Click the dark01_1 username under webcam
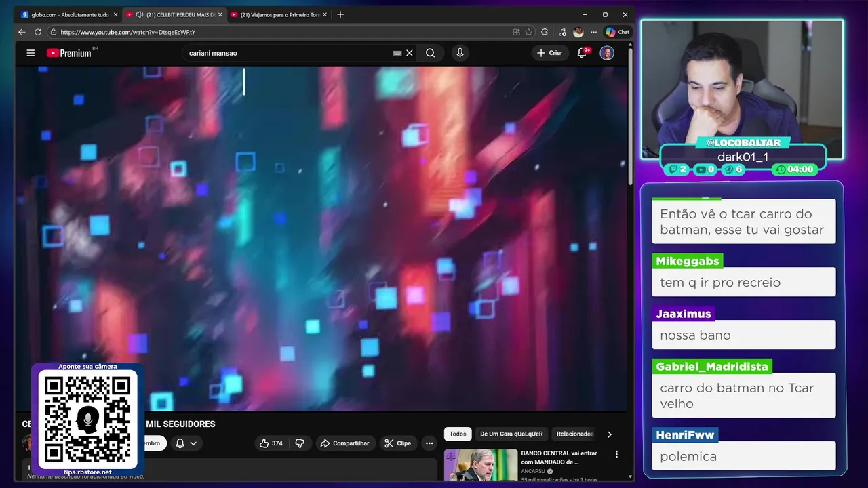Screen dimensions: 868x488 click(743, 157)
